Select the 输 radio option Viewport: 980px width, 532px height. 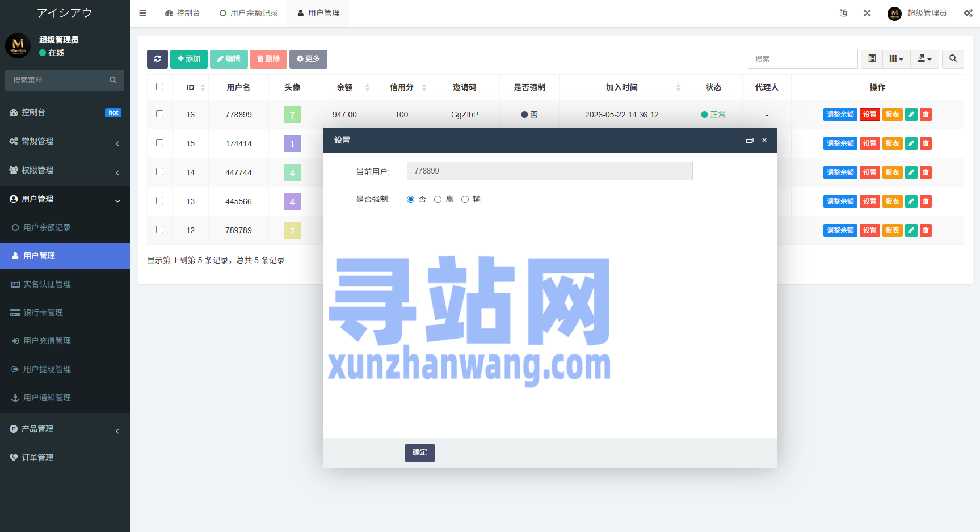coord(465,199)
